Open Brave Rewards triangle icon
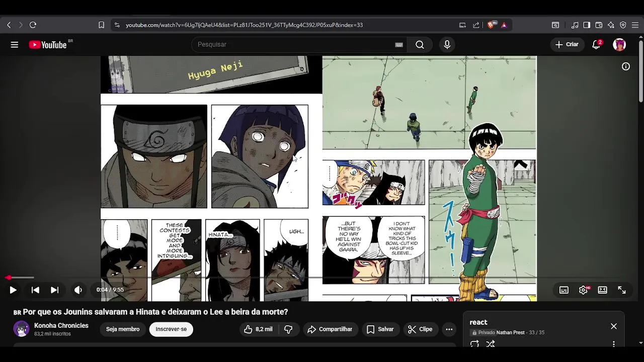Image resolution: width=644 pixels, height=362 pixels. pos(504,25)
